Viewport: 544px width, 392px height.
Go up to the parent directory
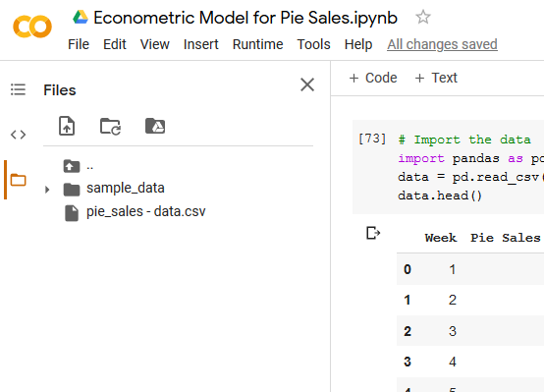point(79,166)
